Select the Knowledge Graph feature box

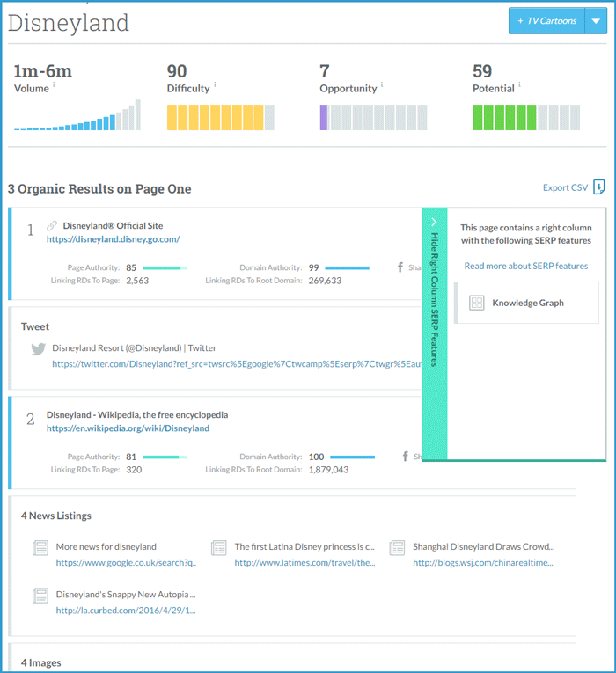point(526,303)
